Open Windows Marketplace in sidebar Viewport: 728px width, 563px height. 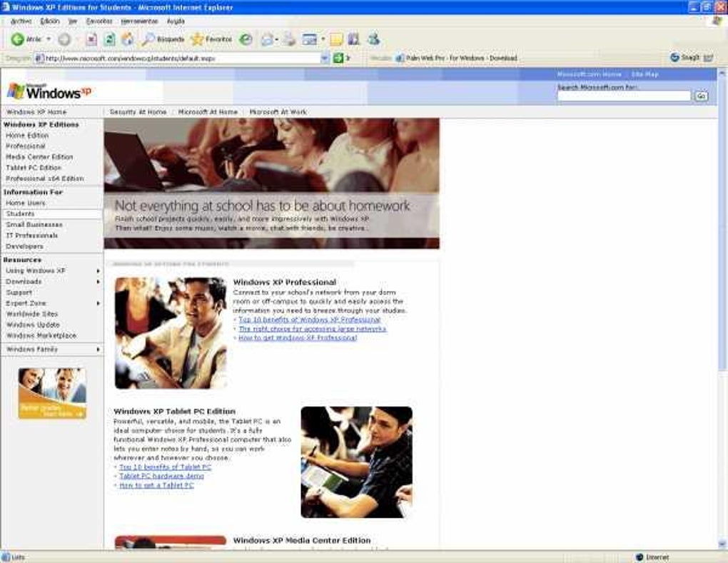coord(41,335)
